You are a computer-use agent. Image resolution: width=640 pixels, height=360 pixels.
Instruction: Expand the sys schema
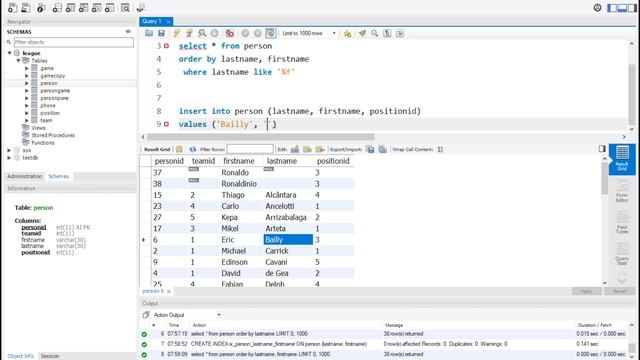tap(9, 150)
